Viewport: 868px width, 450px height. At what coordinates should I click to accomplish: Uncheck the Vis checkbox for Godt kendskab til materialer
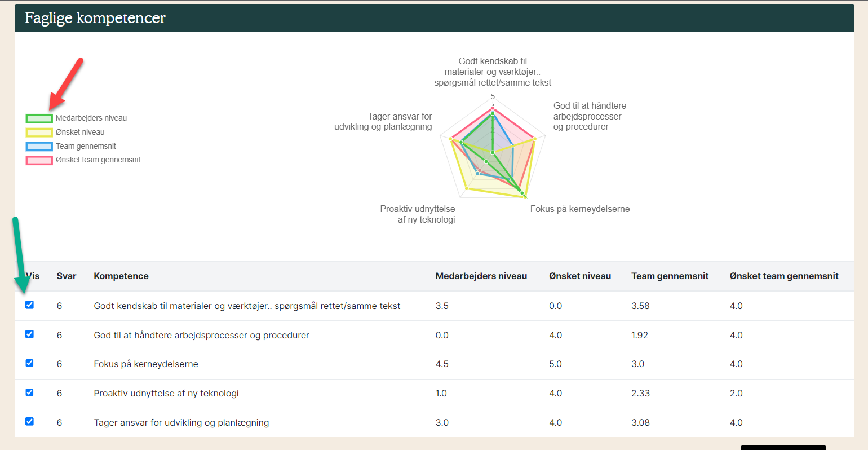click(29, 305)
